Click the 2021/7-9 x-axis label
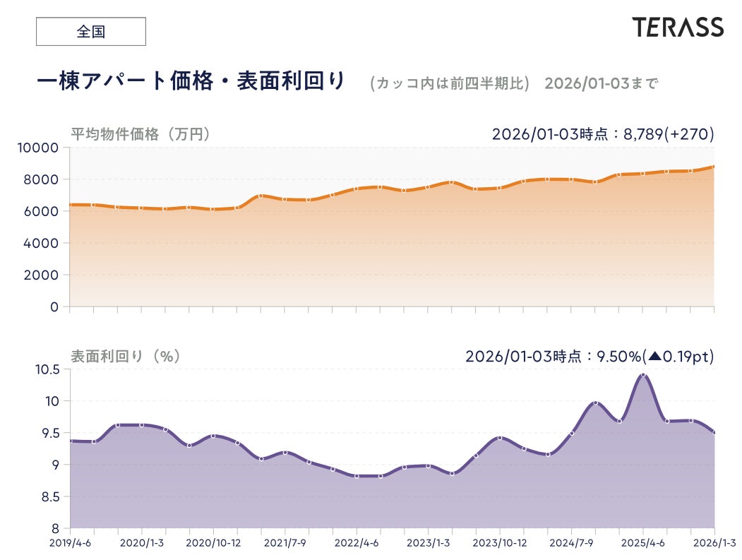The height and width of the screenshot is (560, 742). 285,543
